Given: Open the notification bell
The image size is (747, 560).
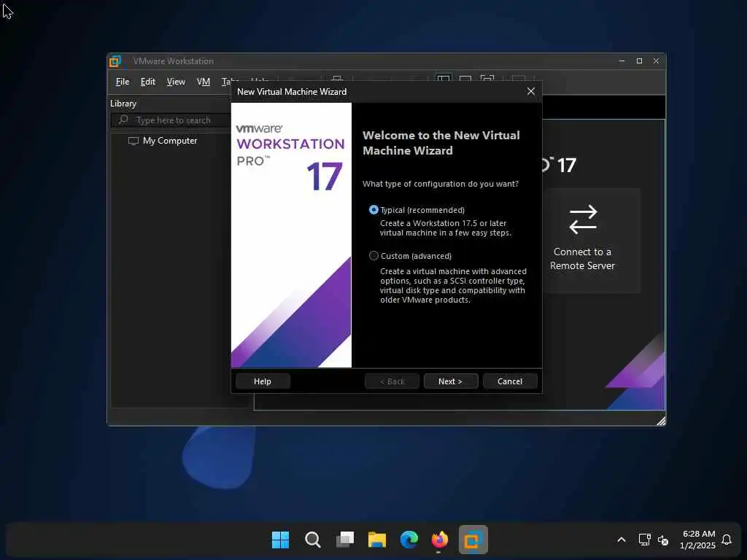Looking at the screenshot, I should [727, 540].
